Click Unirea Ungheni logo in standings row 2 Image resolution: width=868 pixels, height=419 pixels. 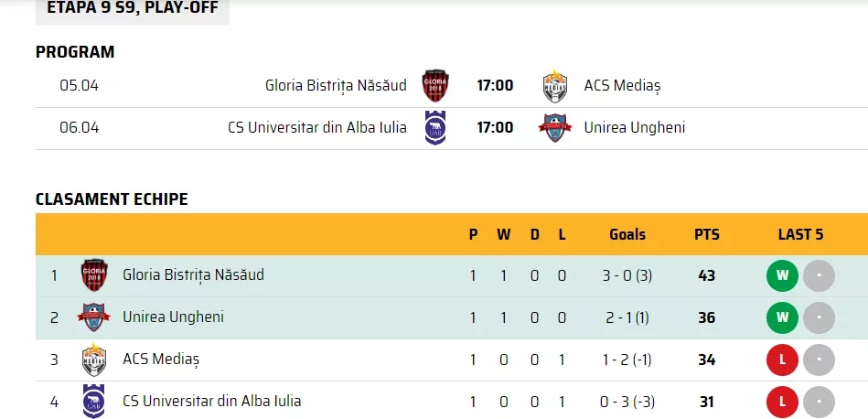pyautogui.click(x=93, y=317)
